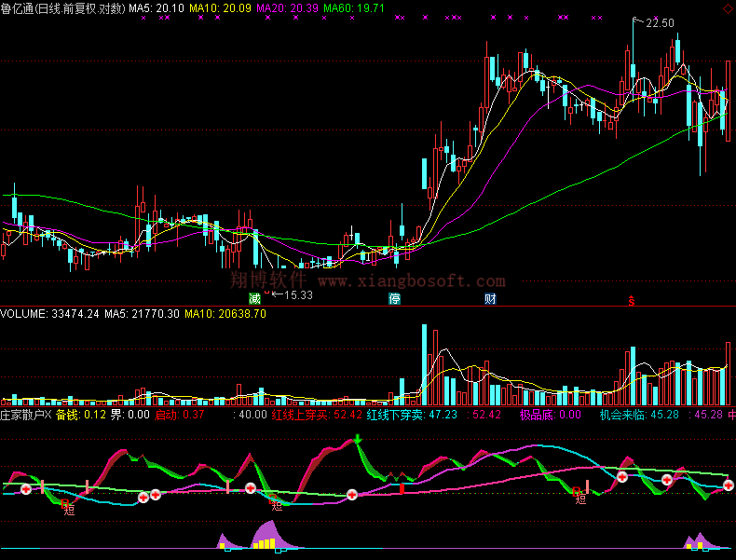Click the red $ marker icon
The image size is (736, 560).
[631, 300]
